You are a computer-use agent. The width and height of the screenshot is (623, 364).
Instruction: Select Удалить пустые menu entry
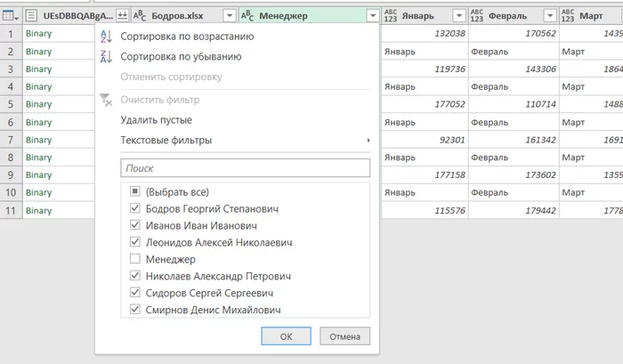[x=156, y=120]
